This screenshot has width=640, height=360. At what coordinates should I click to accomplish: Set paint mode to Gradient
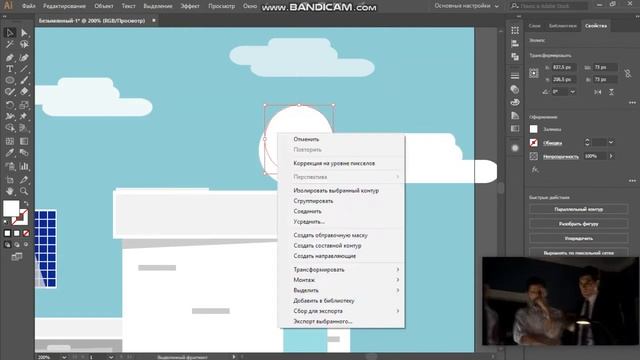17,233
